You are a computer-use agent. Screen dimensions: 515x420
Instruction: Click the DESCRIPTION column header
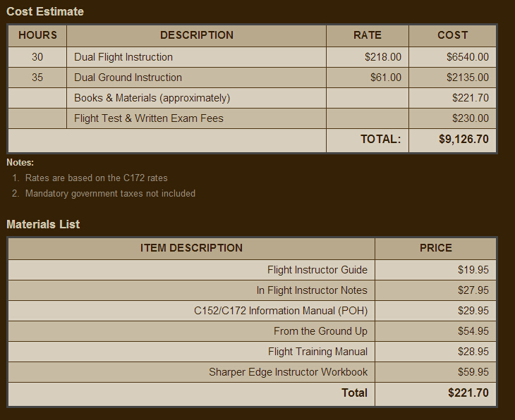[197, 35]
